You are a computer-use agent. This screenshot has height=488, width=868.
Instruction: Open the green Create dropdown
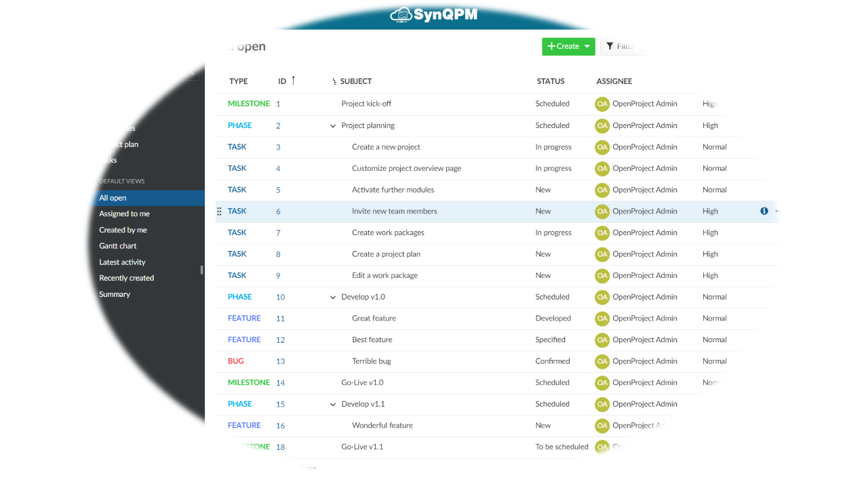coord(568,47)
